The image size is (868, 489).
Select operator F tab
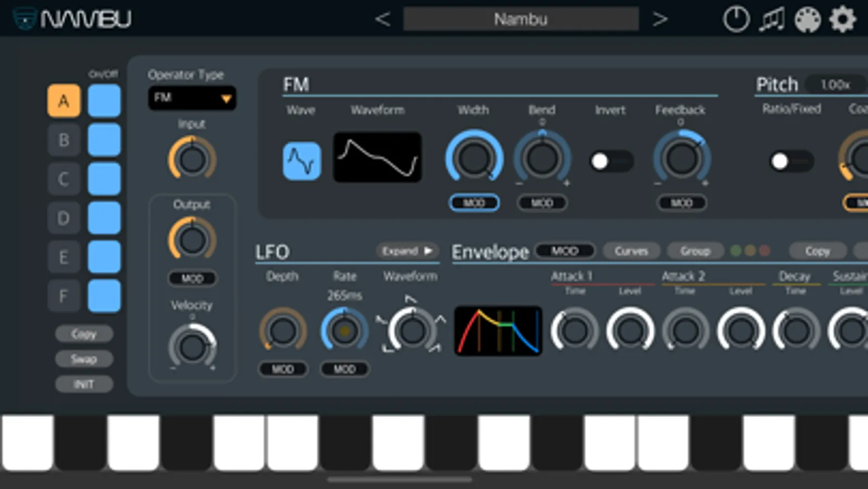tap(64, 296)
